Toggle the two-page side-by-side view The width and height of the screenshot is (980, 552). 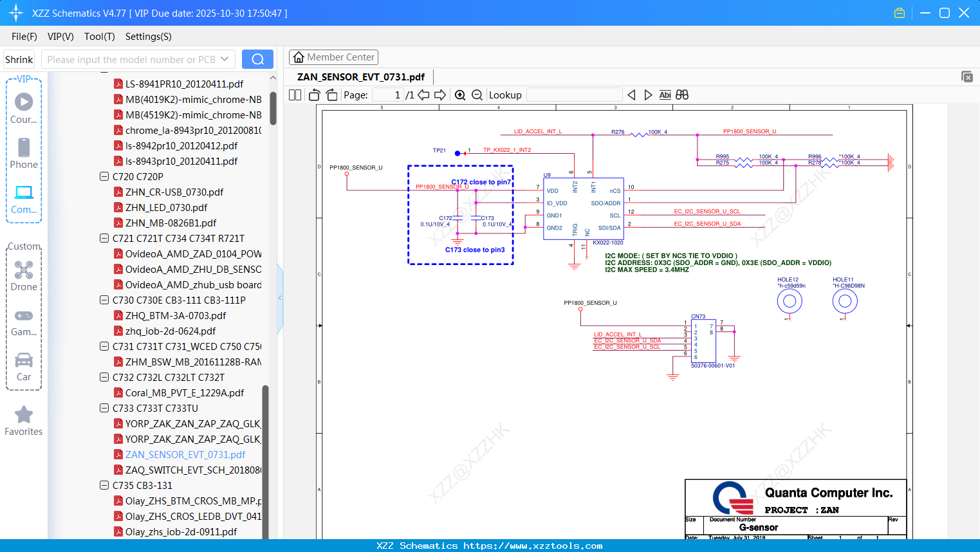point(295,95)
